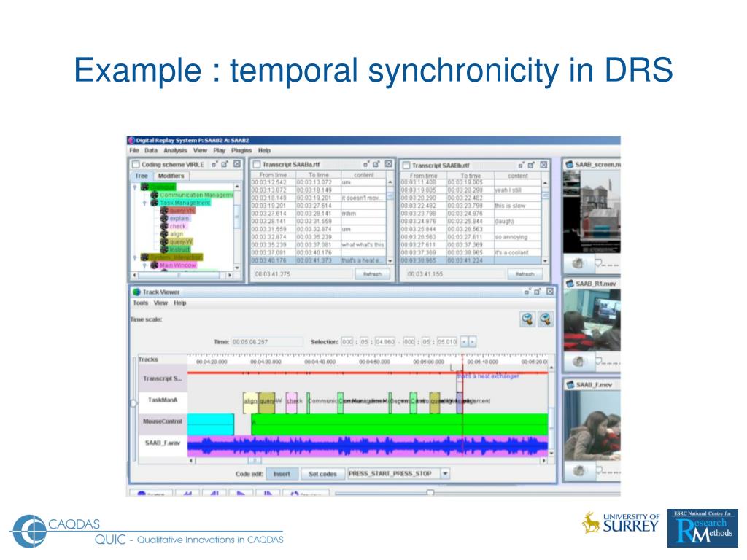Collapse the top green root tree node

click(x=135, y=187)
